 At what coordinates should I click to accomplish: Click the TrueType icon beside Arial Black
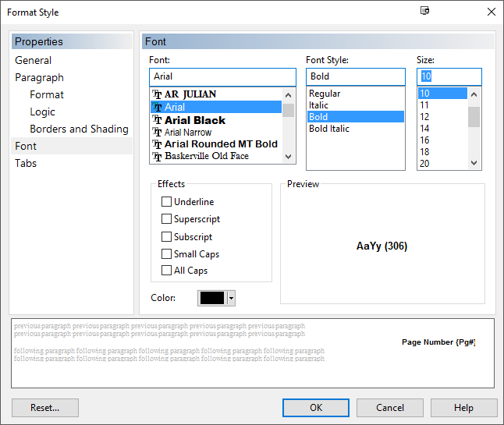tap(158, 121)
